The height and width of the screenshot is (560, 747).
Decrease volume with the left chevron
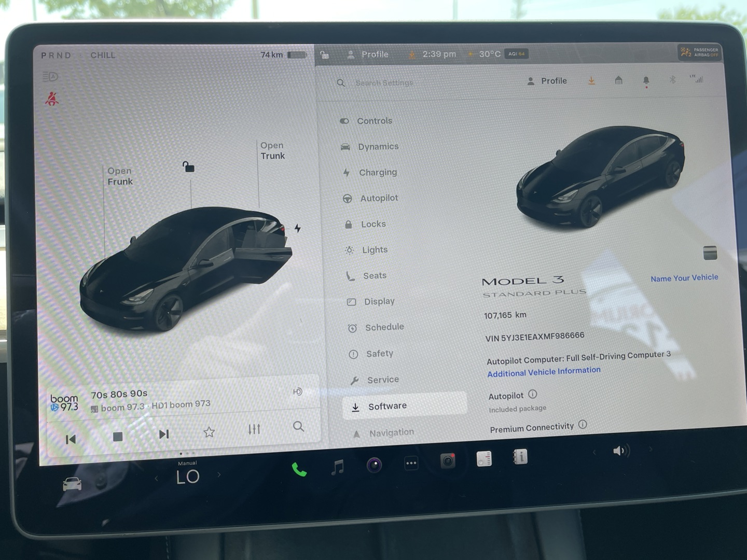coord(594,453)
